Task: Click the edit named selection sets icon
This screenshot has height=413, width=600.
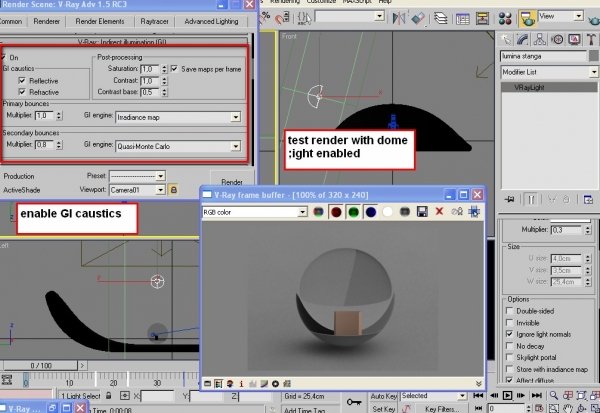Action: click(x=304, y=18)
